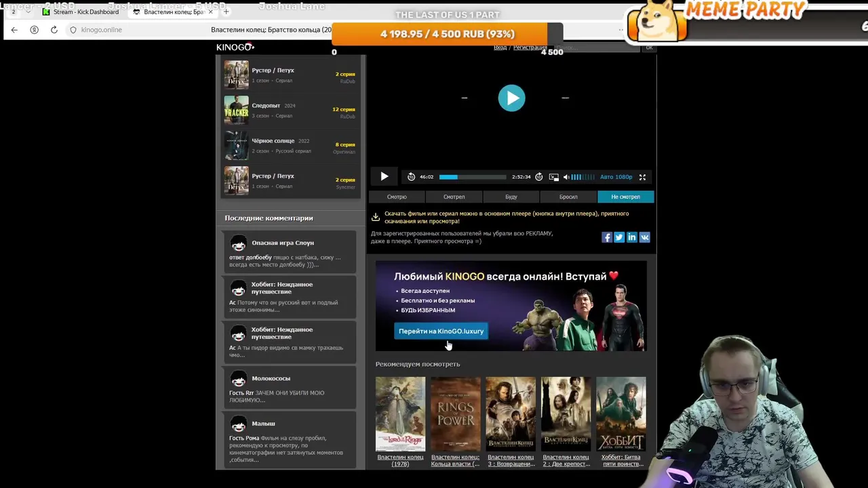Click the Чёрное солнце poster thumbnail
The height and width of the screenshot is (488, 868).
pos(237,145)
